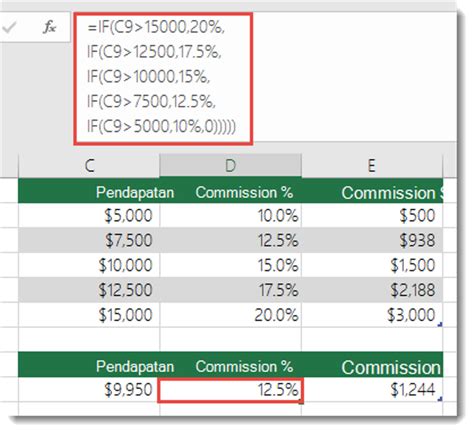Select the $500 commission cell
Image resolution: width=474 pixels, height=433 pixels.
[372, 215]
